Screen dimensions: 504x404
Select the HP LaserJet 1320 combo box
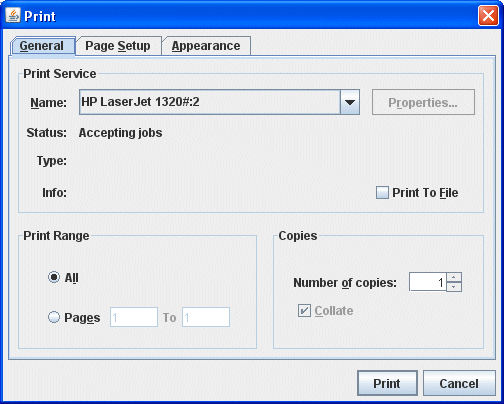coord(219,102)
